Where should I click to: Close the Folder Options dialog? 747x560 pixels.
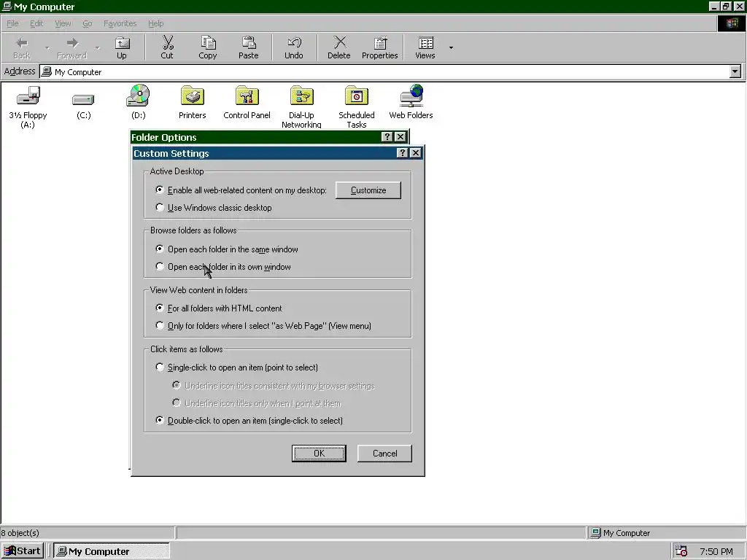point(400,137)
